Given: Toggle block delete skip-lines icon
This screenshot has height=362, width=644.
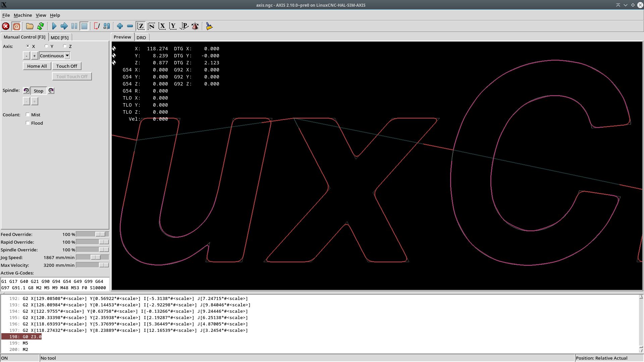Looking at the screenshot, I should (97, 26).
